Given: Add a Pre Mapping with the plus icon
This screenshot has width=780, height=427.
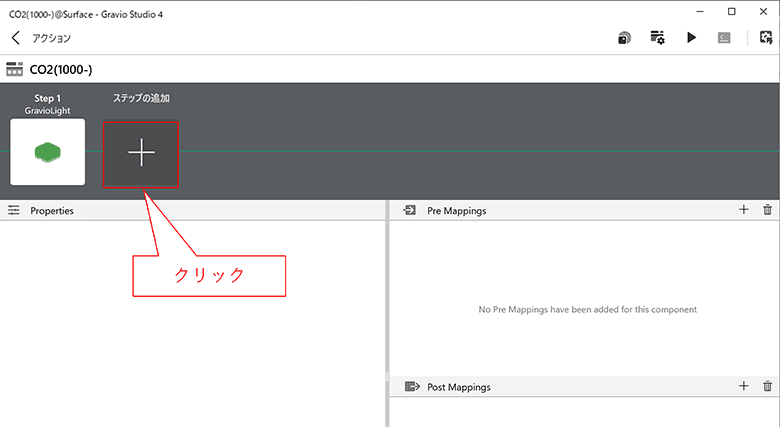Looking at the screenshot, I should click(744, 210).
